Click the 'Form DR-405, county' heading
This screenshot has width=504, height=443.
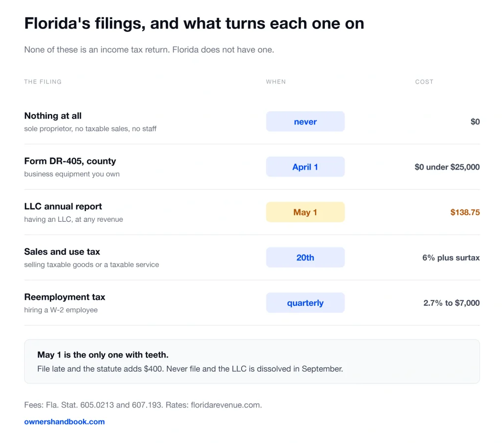70,161
